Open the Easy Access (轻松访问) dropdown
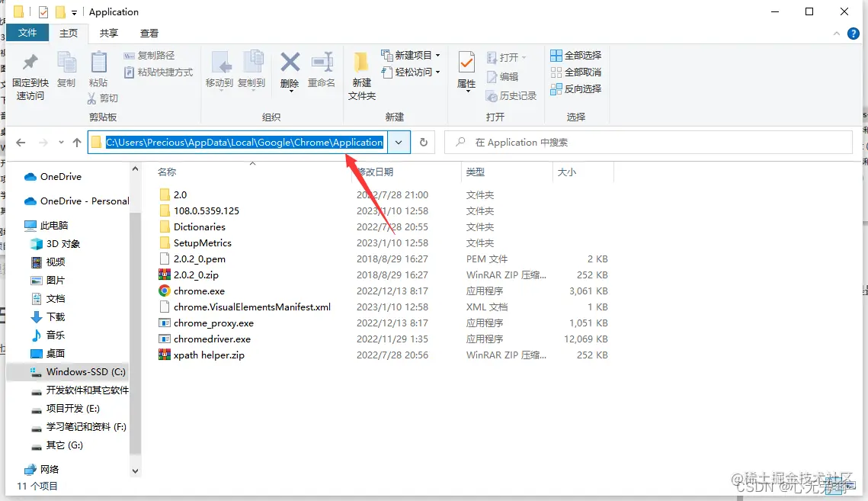 pyautogui.click(x=411, y=72)
